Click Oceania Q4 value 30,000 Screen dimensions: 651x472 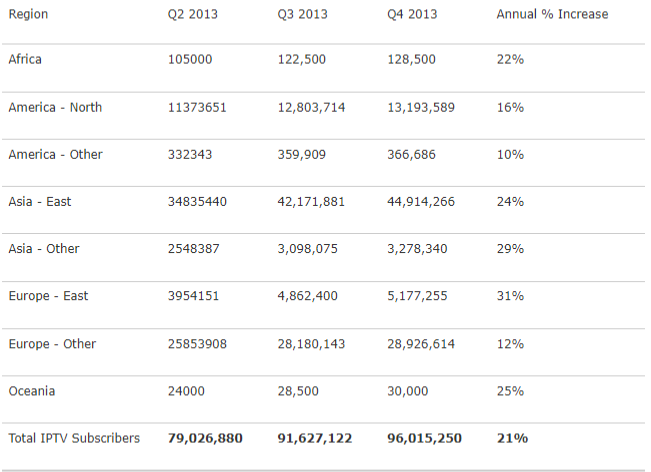point(406,391)
